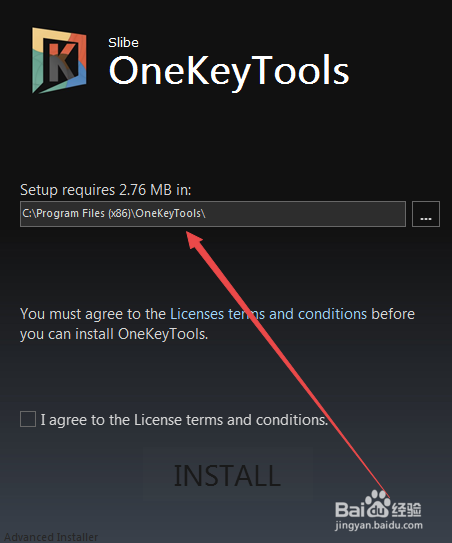Viewport: 452px width, 543px height.
Task: Select the jingyan.baidu.com watermark text
Action: pyautogui.click(x=379, y=525)
